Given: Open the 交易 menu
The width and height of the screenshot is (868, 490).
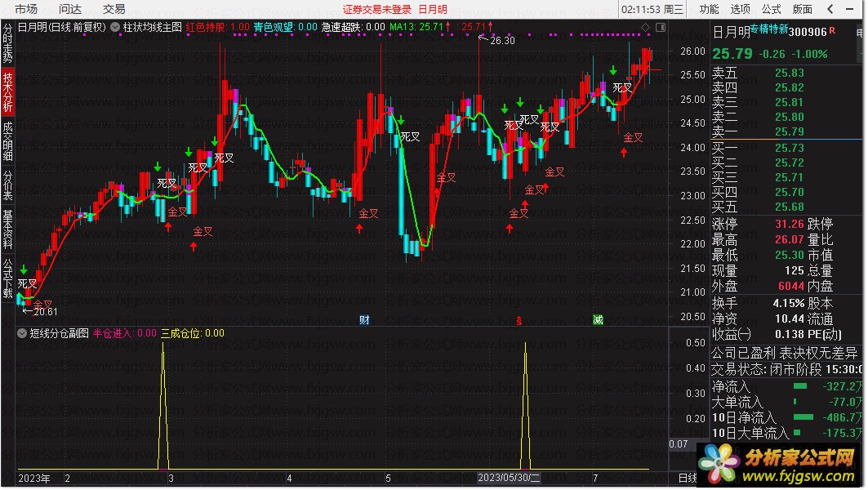Looking at the screenshot, I should 114,9.
